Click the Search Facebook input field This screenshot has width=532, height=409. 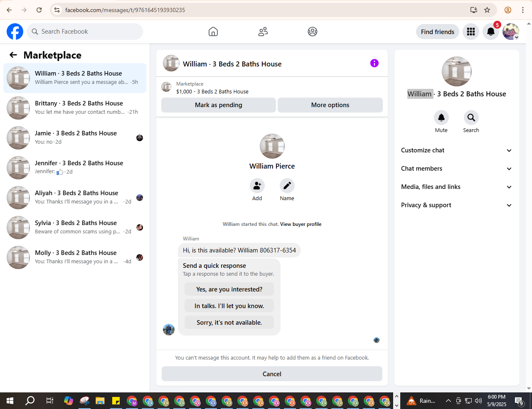coord(85,32)
